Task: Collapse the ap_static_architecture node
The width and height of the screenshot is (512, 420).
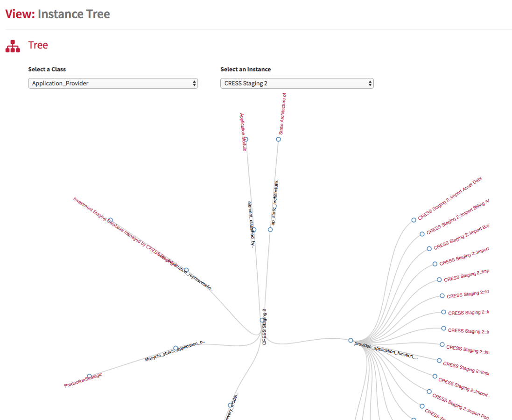Action: (x=270, y=230)
